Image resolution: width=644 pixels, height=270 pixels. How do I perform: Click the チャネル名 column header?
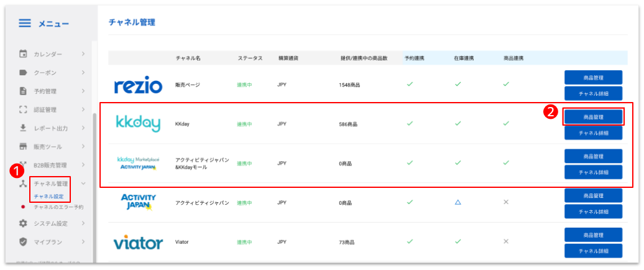[188, 58]
